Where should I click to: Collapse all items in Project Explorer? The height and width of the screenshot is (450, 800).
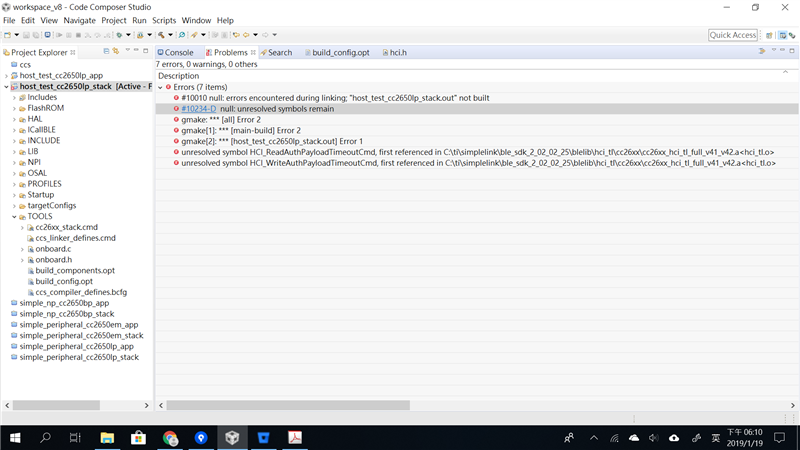pyautogui.click(x=106, y=51)
